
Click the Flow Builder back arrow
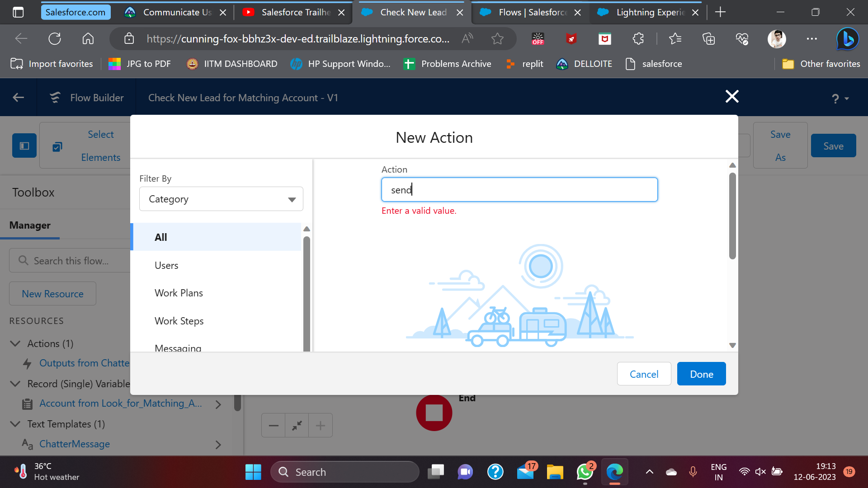[x=19, y=98]
